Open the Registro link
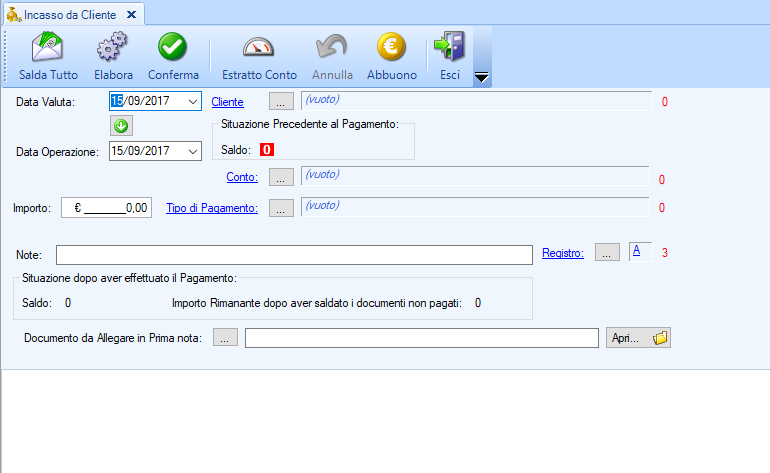The width and height of the screenshot is (770, 473). tap(562, 253)
